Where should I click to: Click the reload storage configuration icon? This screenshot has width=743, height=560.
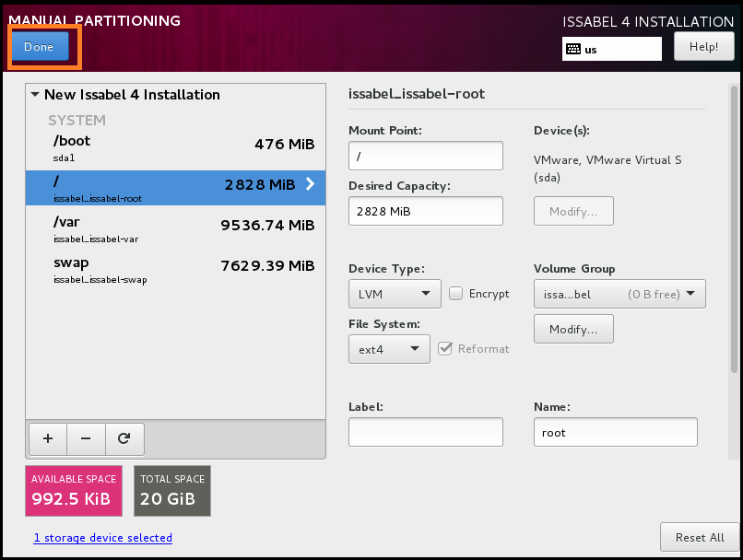124,439
